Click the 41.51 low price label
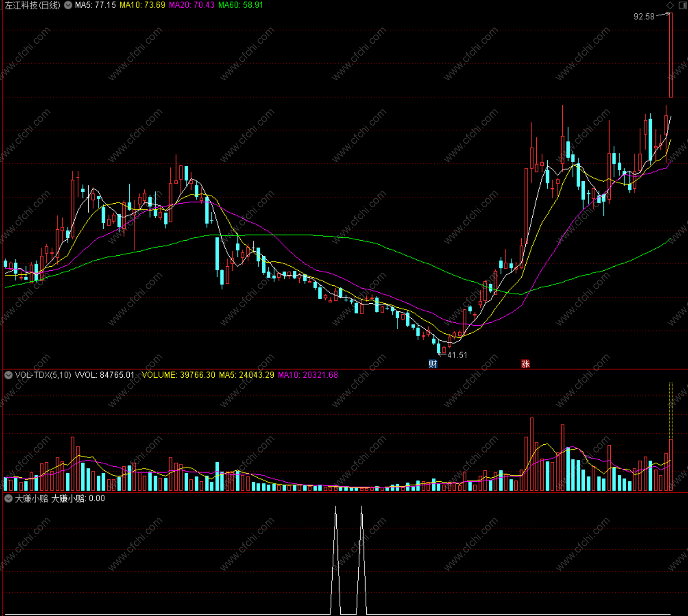This screenshot has width=688, height=616. (457, 355)
